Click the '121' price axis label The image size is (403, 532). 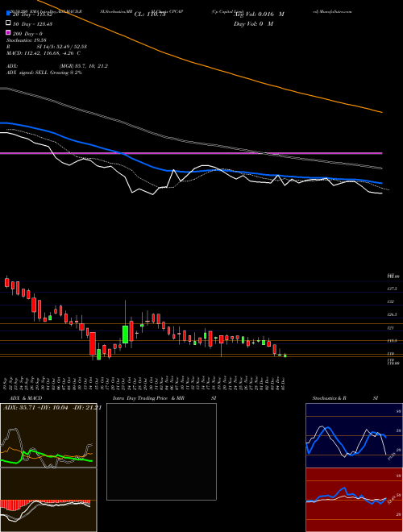click(390, 328)
